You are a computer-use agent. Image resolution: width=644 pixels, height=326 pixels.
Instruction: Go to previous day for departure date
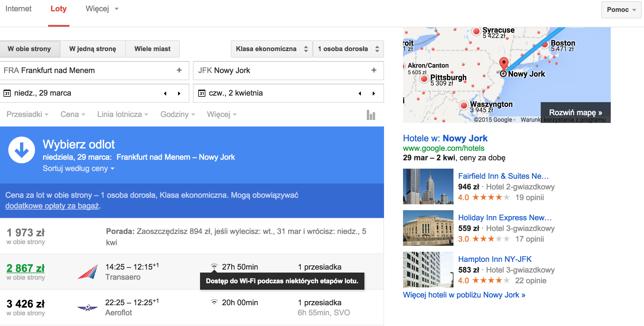click(x=165, y=94)
